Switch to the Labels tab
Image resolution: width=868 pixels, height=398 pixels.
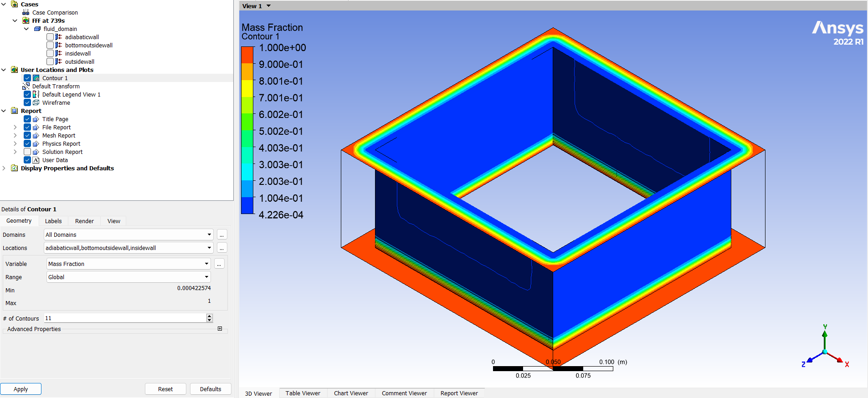pyautogui.click(x=53, y=221)
